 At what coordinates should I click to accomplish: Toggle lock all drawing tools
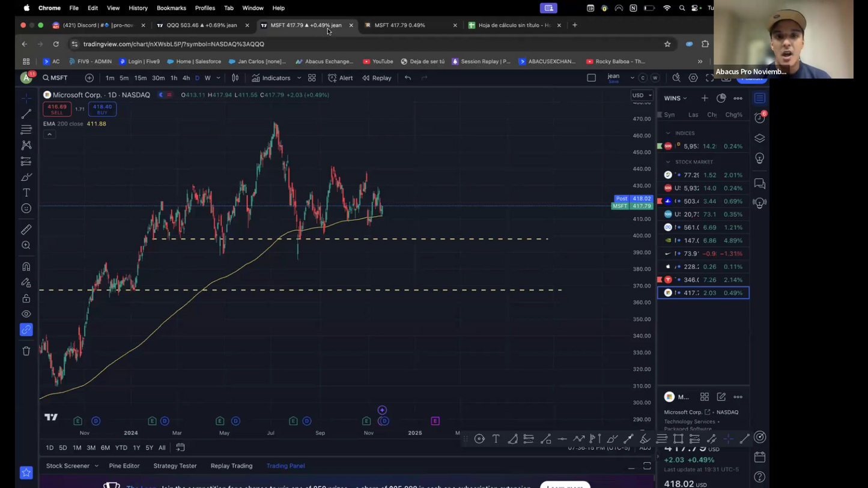click(x=26, y=298)
